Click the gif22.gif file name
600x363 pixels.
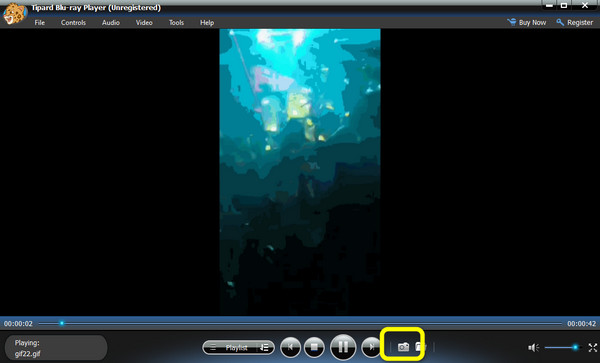[x=28, y=353]
